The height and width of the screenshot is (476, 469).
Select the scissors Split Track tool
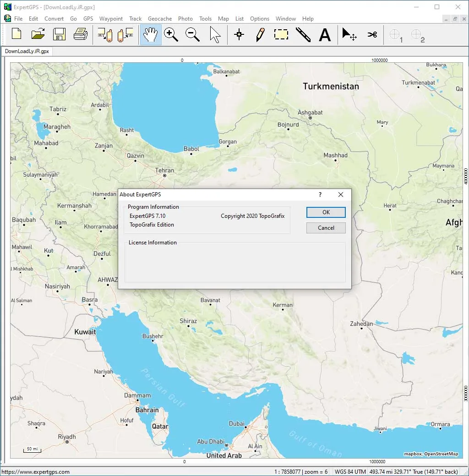click(x=372, y=34)
